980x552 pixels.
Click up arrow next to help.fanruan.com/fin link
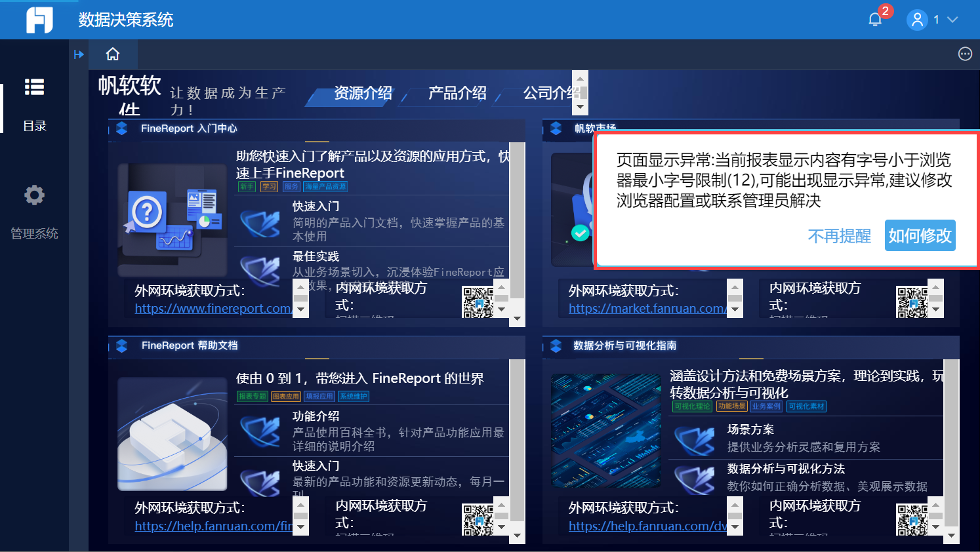coord(301,505)
